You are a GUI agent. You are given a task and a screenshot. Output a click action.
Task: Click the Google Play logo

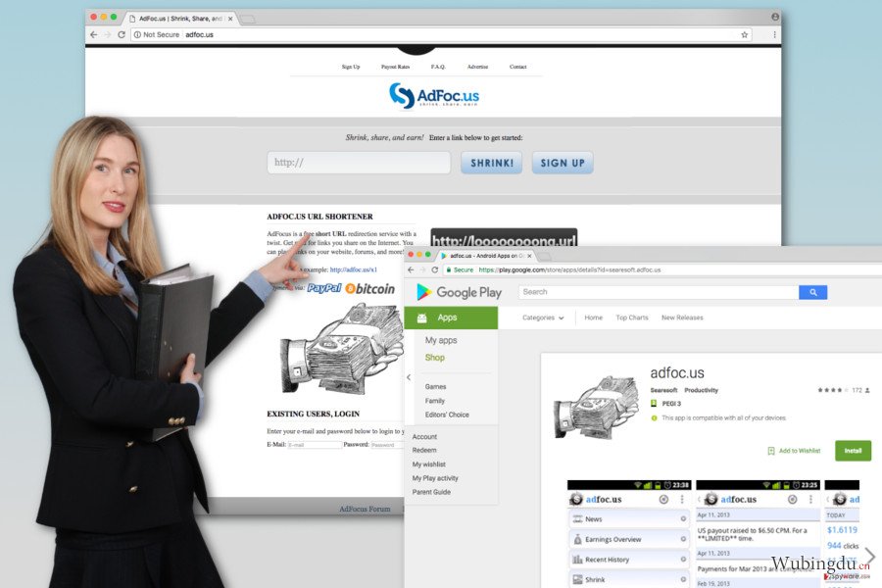coord(459,292)
